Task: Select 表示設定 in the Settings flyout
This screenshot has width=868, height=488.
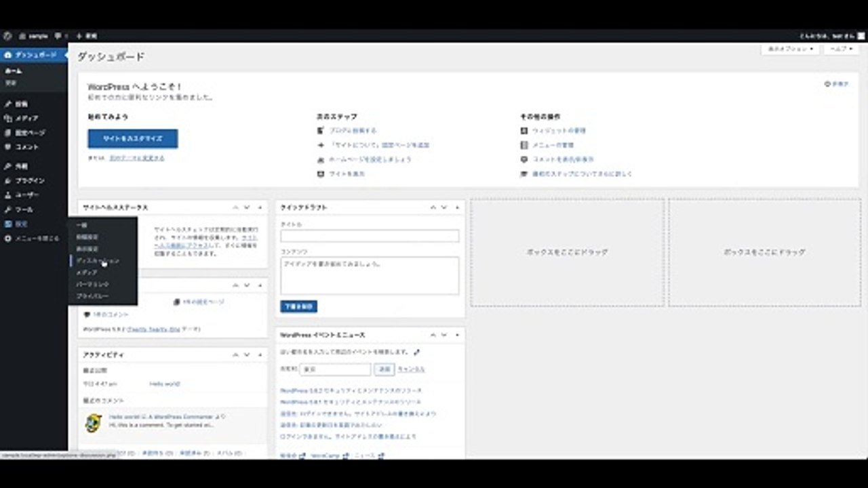Action: coord(87,249)
